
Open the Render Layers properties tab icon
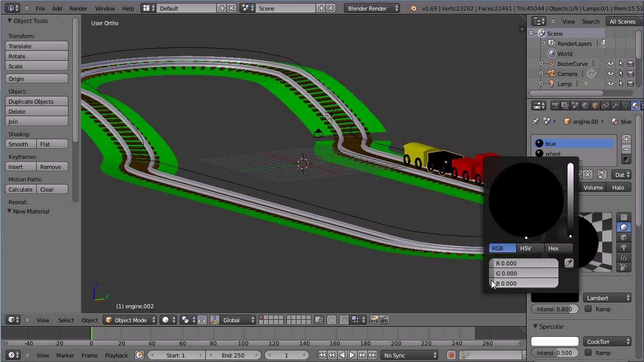point(565,106)
